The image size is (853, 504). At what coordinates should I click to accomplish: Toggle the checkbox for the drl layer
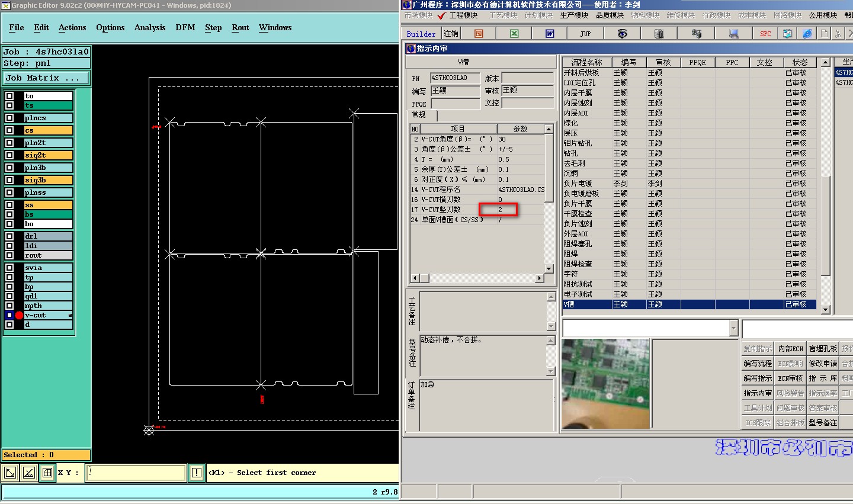(9, 236)
